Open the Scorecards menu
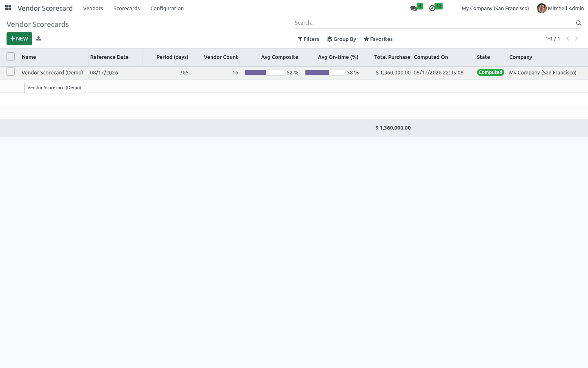Screen dimensions: 588x368 (x=127, y=8)
